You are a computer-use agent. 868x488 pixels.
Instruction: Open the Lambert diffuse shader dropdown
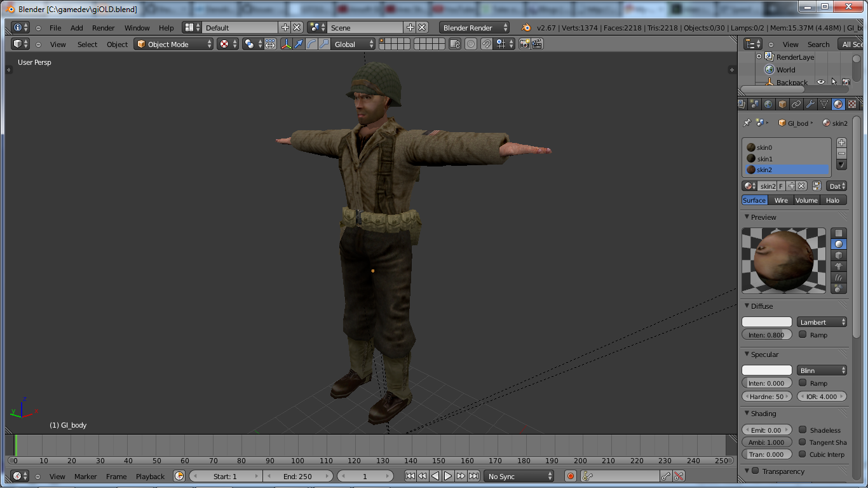[x=822, y=322]
